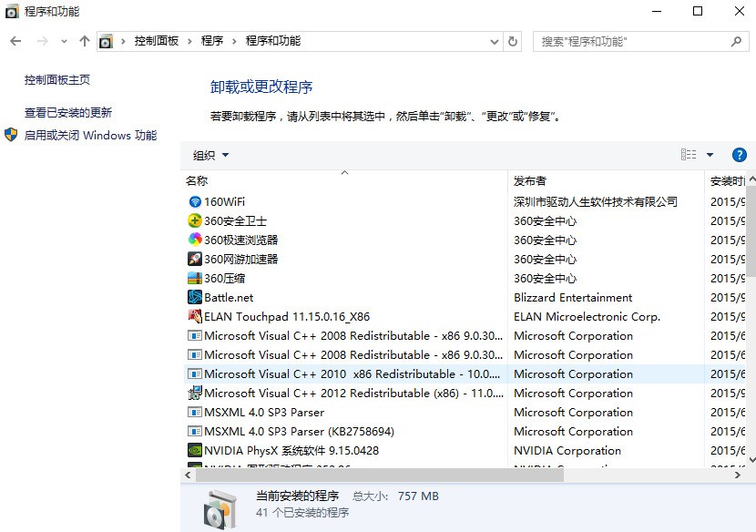Select the 360网游加速器 rocket icon
Screen dimensions: 756x532
pos(195,259)
